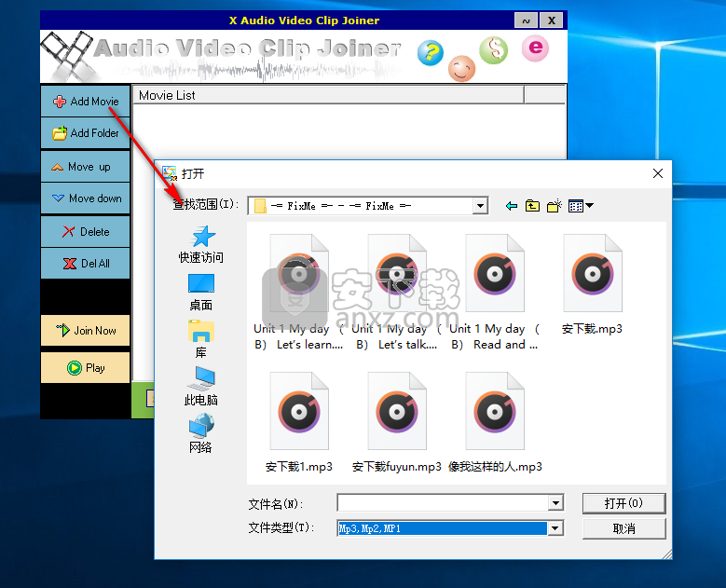726x588 pixels.
Task: Open Desktop (桌面) in places bar
Action: pos(201,293)
